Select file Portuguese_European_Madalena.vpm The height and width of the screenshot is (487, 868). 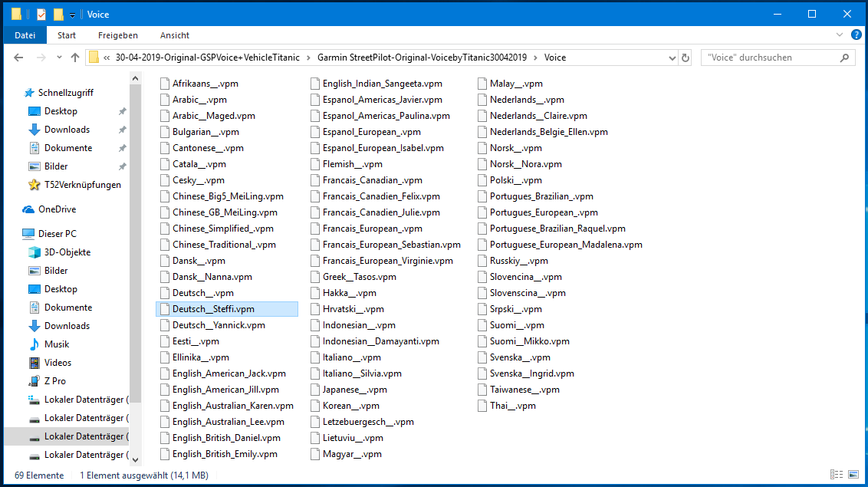point(566,245)
